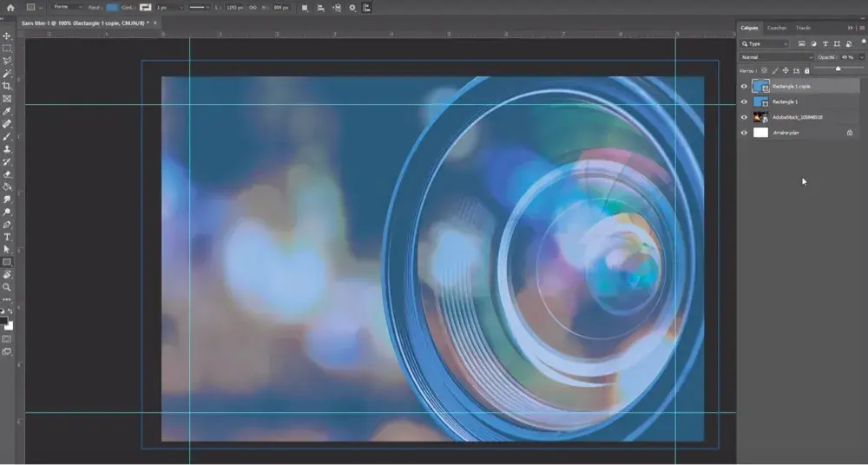Select the Frame tool
The height and width of the screenshot is (465, 868).
7,99
